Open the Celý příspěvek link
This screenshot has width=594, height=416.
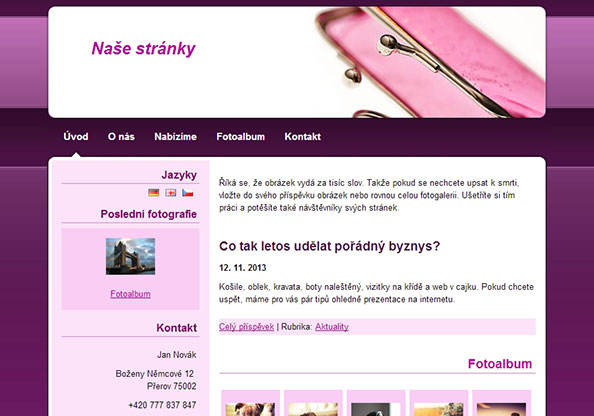tap(246, 327)
